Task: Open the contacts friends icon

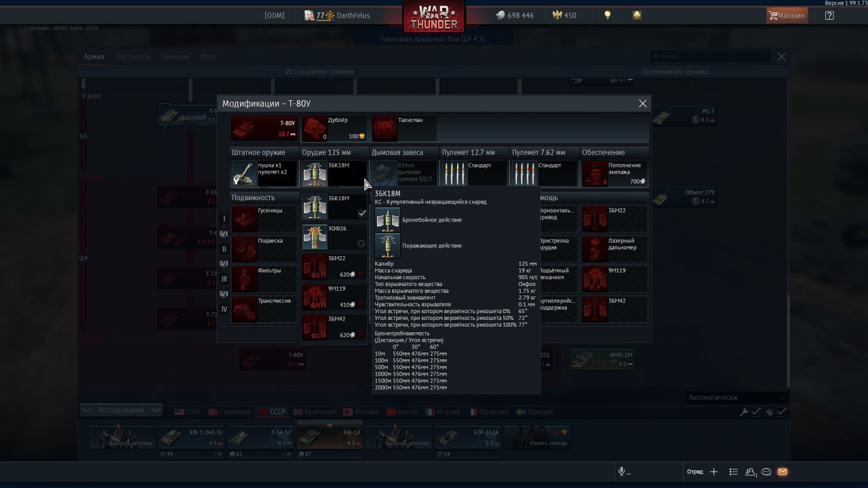Action: coord(751,472)
